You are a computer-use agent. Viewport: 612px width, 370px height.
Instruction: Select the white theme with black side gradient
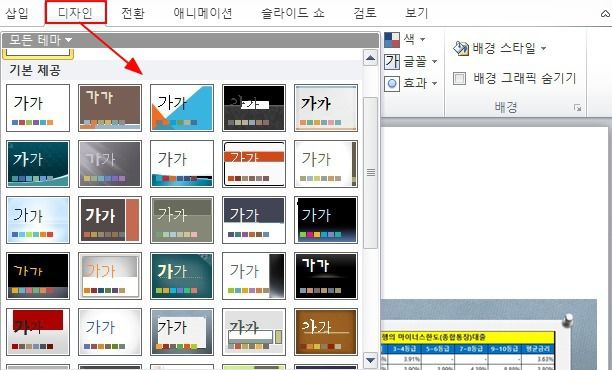(x=254, y=276)
